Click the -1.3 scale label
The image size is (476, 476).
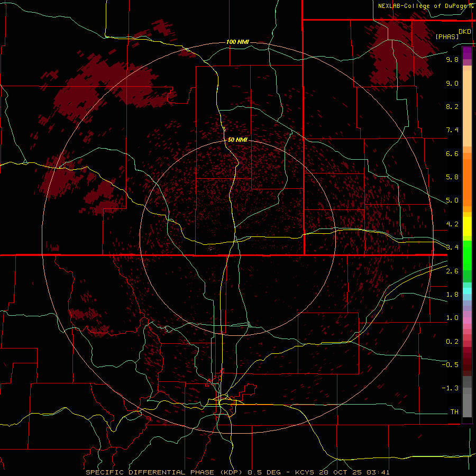pos(450,388)
